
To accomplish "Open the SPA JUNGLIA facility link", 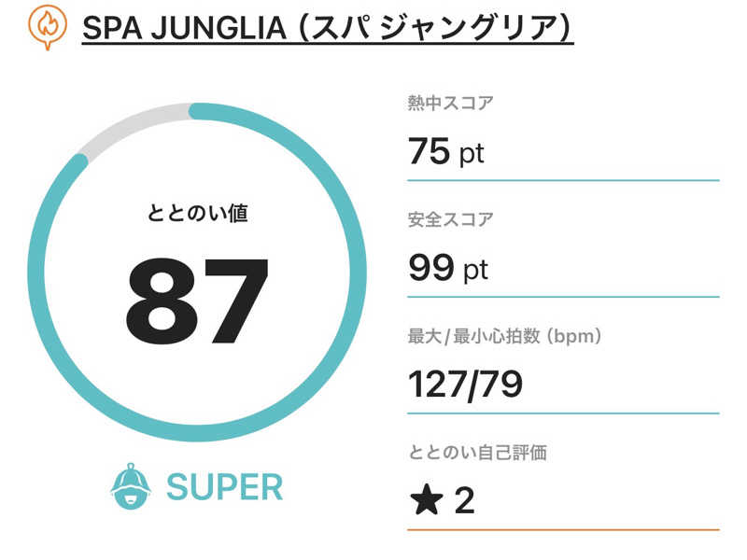I will (327, 28).
